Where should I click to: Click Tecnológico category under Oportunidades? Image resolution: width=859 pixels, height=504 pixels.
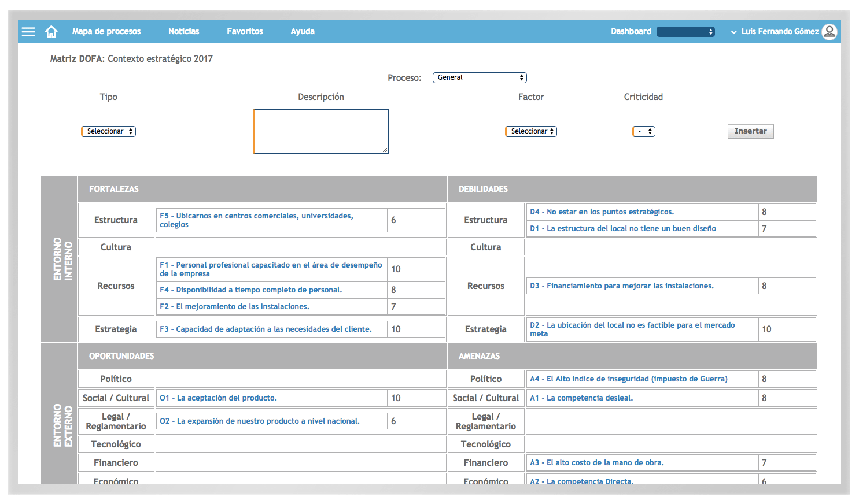coord(116,444)
